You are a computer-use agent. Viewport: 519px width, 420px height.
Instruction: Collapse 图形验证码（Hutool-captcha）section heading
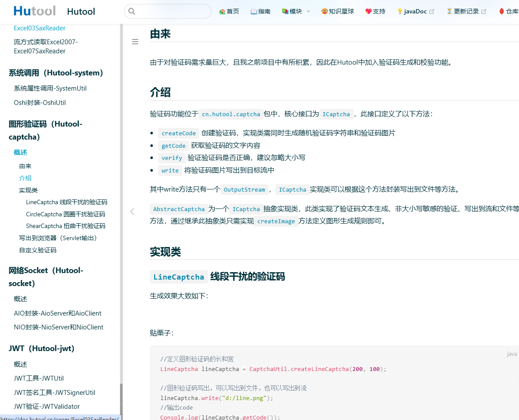(x=45, y=130)
